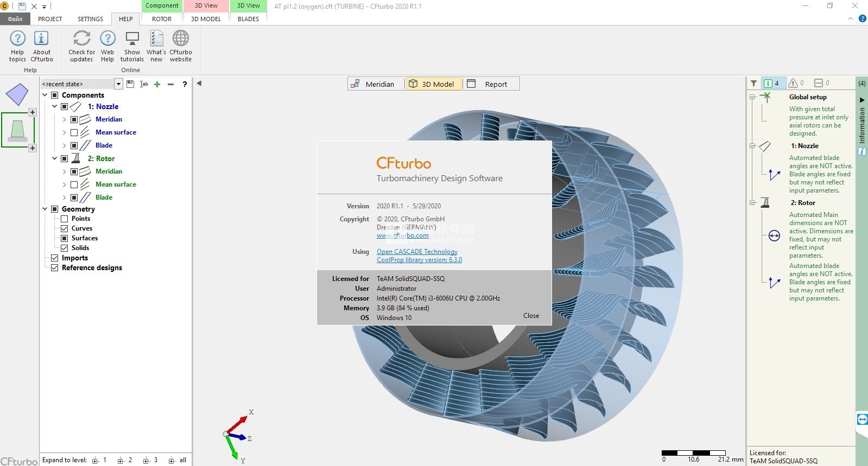The image size is (868, 466).
Task: Enable Points geometry checkbox
Action: (65, 219)
